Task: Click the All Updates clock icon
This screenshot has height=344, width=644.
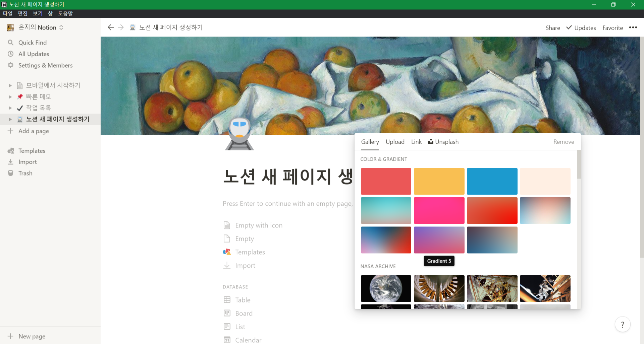Action: tap(11, 54)
